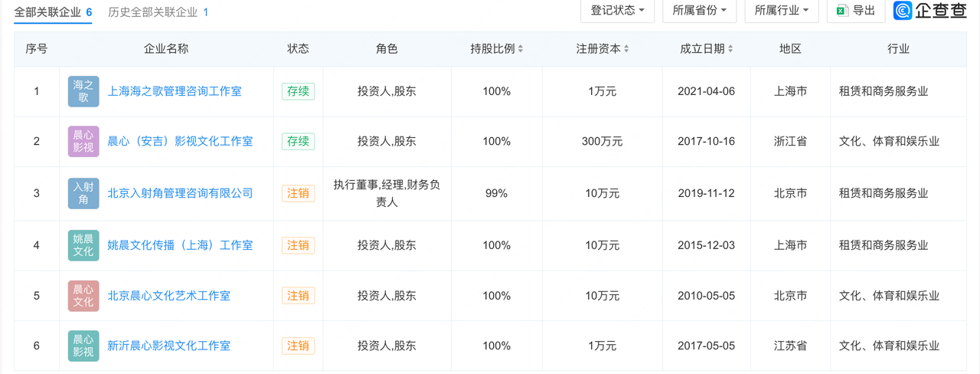This screenshot has height=374, width=980.
Task: Sort table by 成立日期 column
Action: pyautogui.click(x=730, y=49)
